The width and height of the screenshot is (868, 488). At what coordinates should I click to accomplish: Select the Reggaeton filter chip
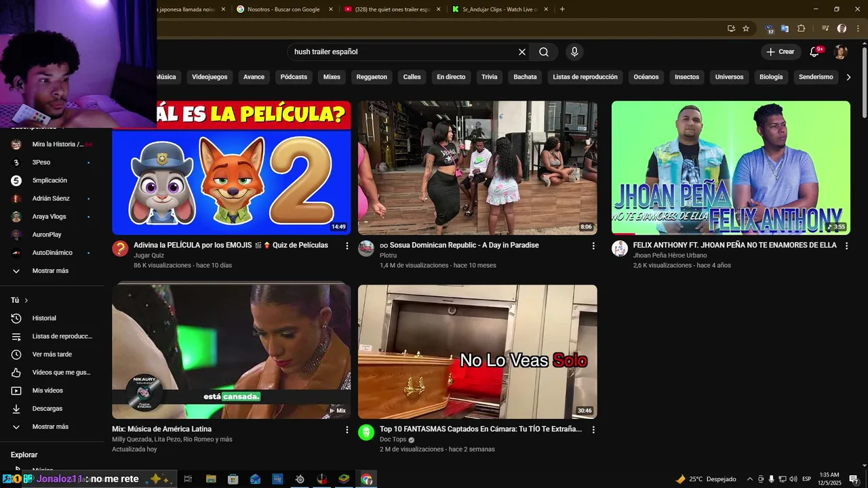pos(372,77)
